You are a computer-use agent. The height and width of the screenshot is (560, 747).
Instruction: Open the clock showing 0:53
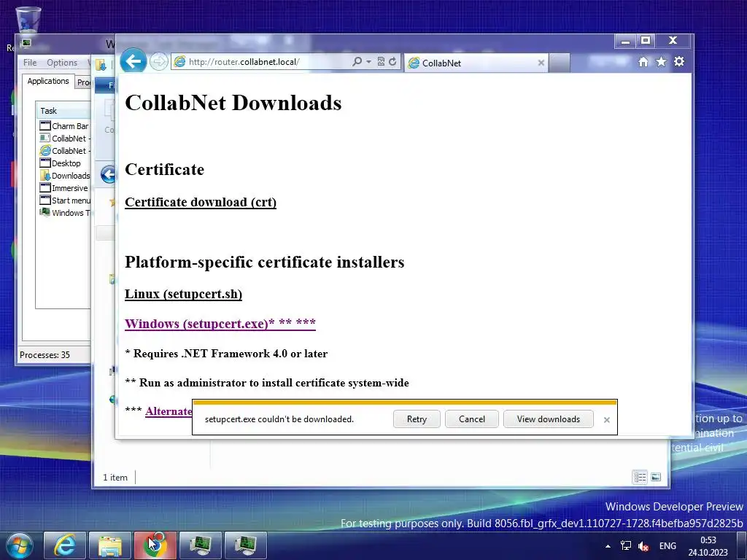click(x=708, y=546)
